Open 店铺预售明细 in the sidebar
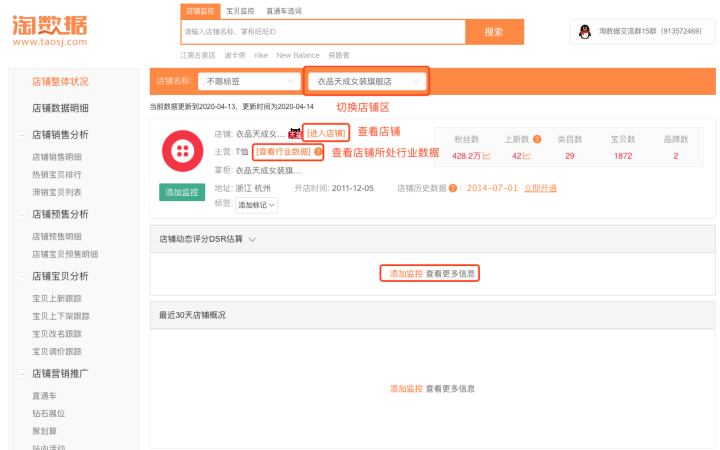Screen dimensions: 720x450 [57, 236]
